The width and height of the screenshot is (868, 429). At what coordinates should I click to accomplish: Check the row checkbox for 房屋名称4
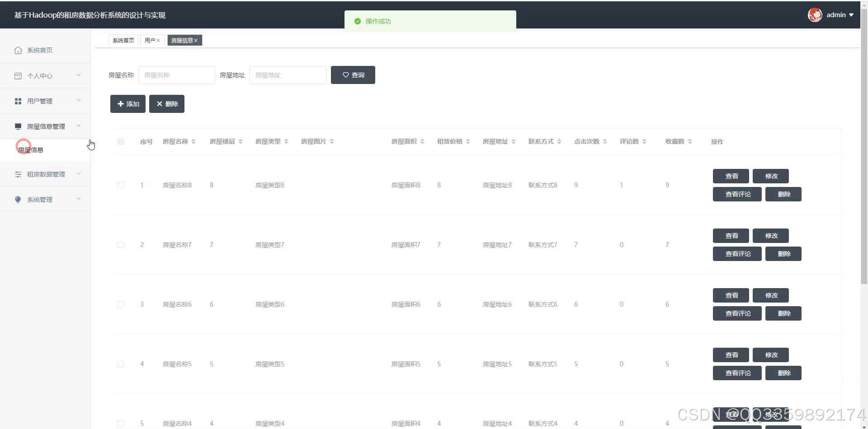(x=121, y=424)
